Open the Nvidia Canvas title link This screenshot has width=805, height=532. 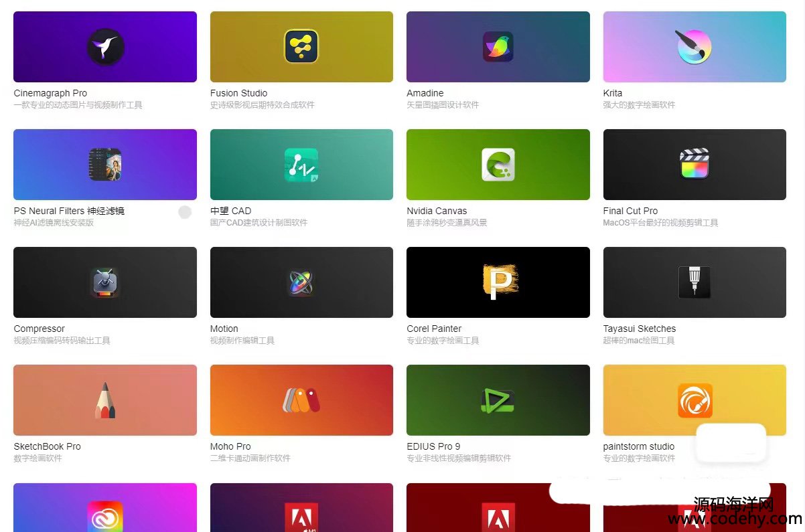(x=437, y=211)
